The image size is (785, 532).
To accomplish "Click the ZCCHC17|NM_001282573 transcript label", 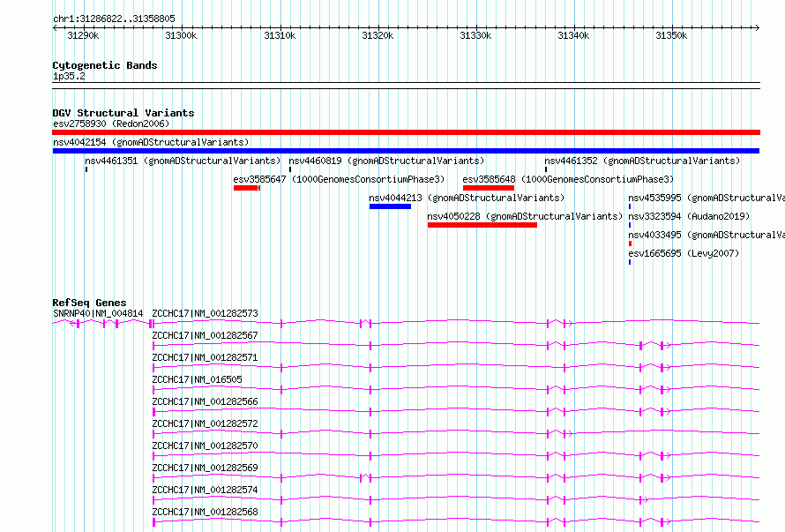I will tap(206, 313).
